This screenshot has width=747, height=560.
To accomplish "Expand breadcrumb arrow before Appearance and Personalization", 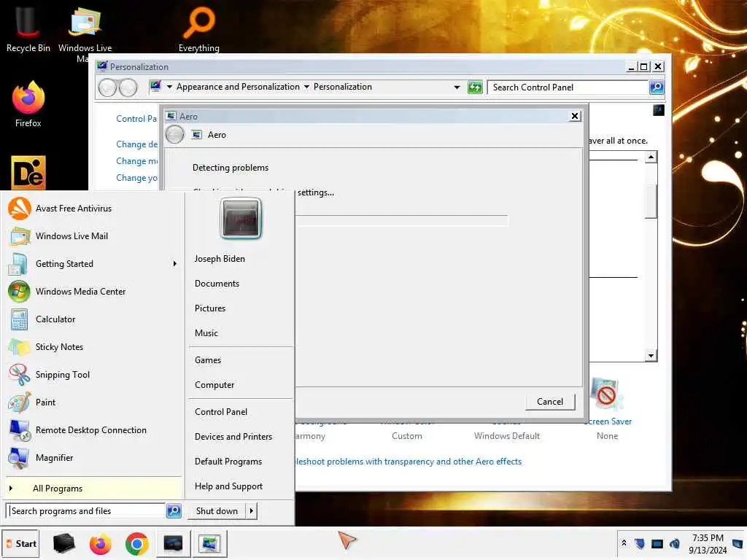I will 169,87.
